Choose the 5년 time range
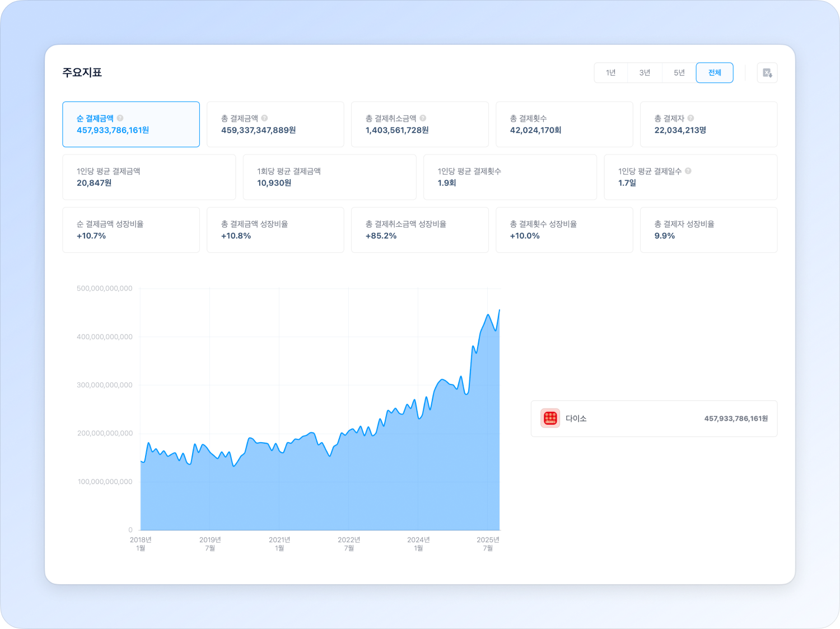Screen dimensions: 840x629 point(679,73)
